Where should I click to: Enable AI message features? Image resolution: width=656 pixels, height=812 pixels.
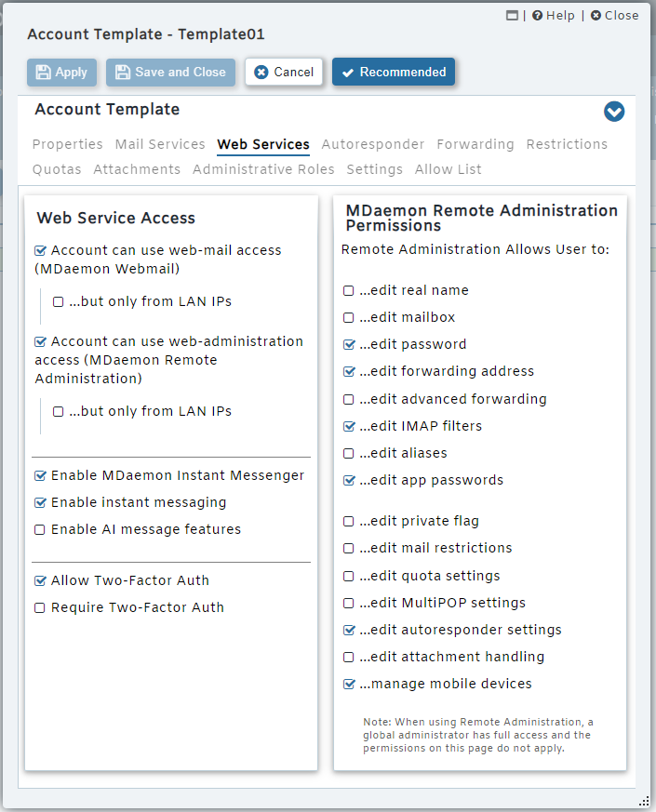coord(40,528)
